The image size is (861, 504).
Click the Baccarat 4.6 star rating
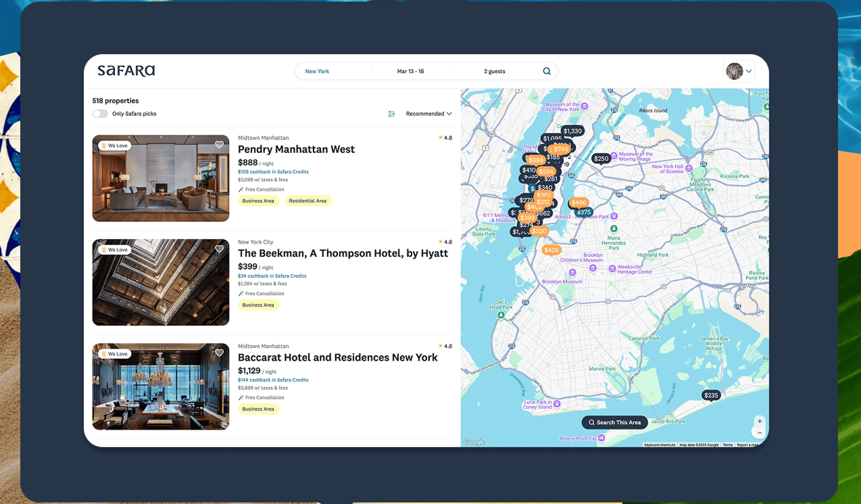(445, 346)
